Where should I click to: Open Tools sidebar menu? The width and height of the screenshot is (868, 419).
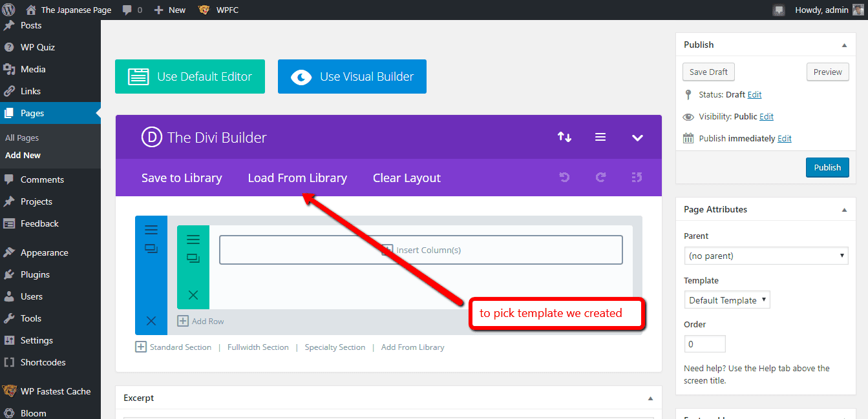31,318
